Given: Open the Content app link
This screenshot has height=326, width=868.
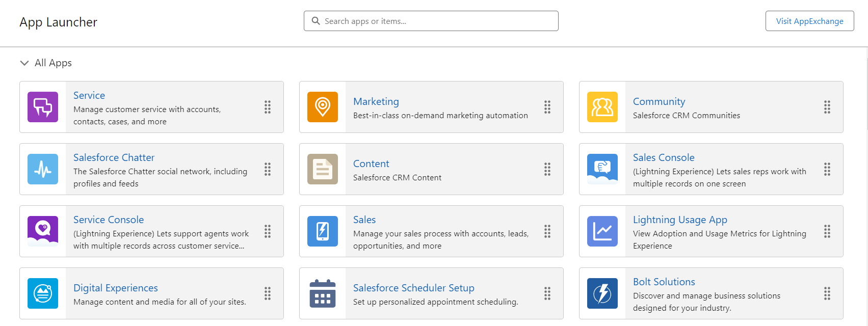Looking at the screenshot, I should click(371, 164).
